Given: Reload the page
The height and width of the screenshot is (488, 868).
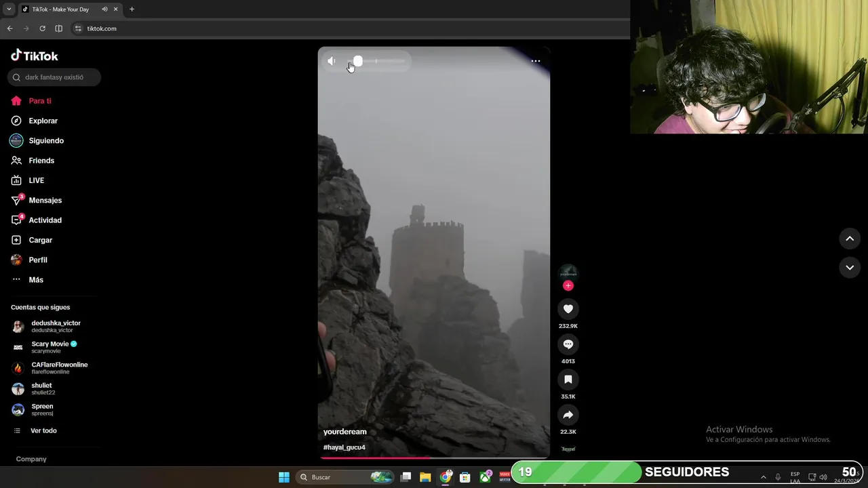Looking at the screenshot, I should pos(42,28).
